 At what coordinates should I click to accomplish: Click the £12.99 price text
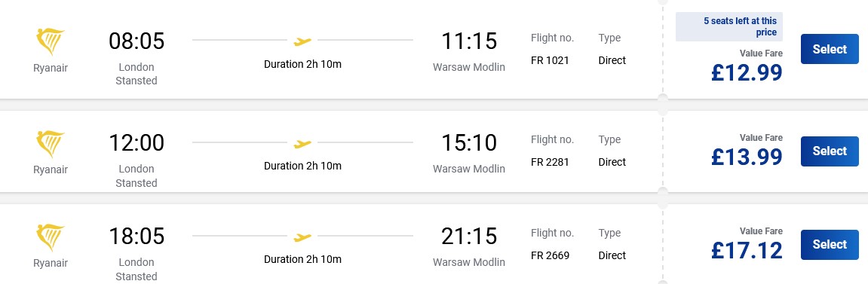tap(747, 72)
